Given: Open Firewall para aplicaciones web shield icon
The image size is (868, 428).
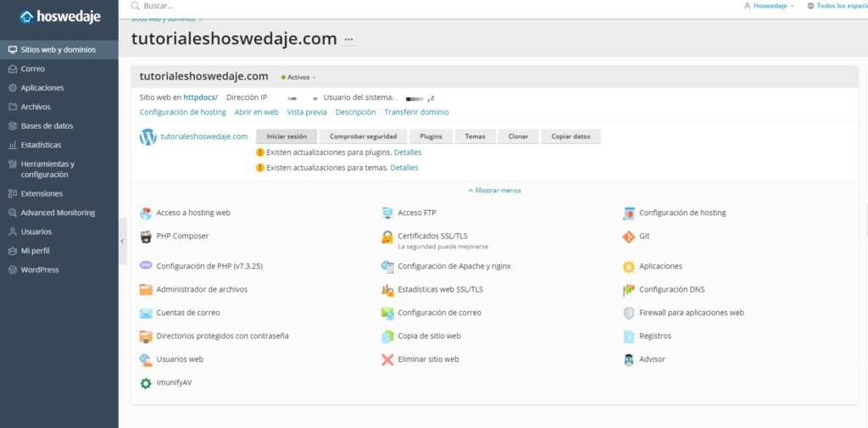Looking at the screenshot, I should [x=629, y=313].
